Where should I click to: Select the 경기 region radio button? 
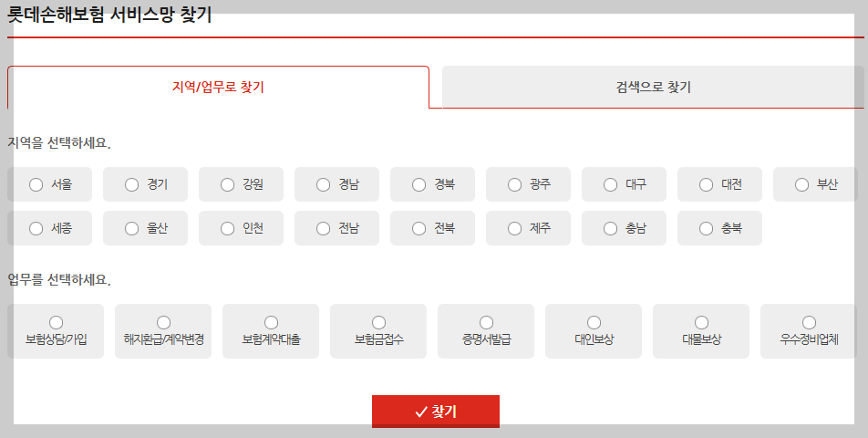131,184
